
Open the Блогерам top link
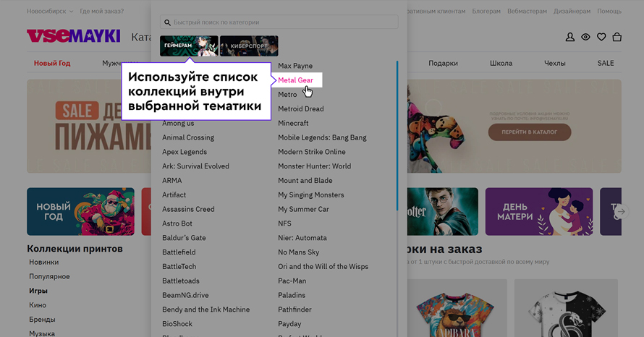[486, 11]
